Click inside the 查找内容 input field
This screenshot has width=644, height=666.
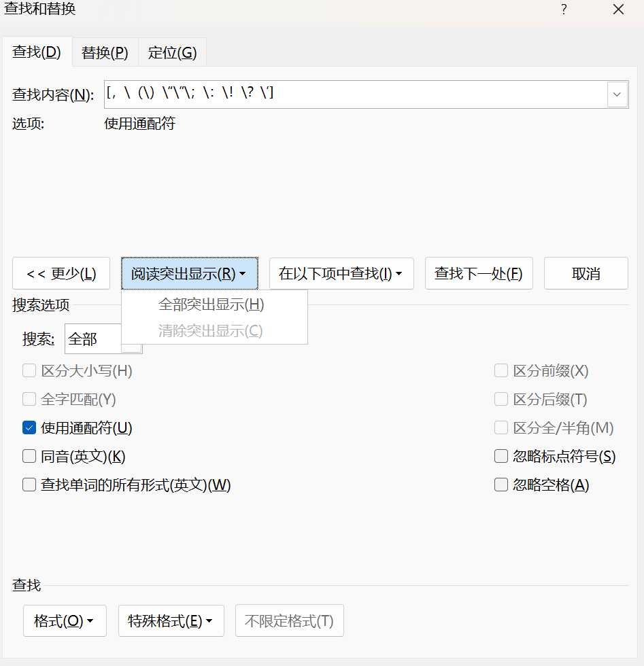pyautogui.click(x=340, y=94)
